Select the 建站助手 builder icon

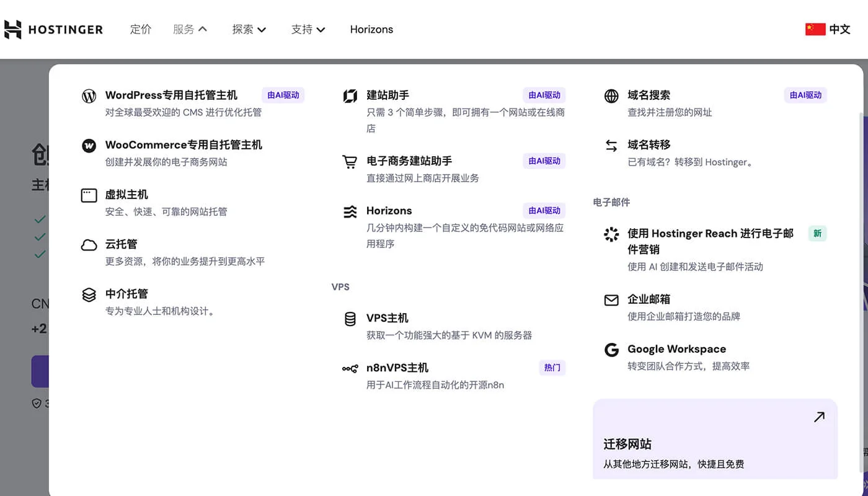(x=350, y=96)
